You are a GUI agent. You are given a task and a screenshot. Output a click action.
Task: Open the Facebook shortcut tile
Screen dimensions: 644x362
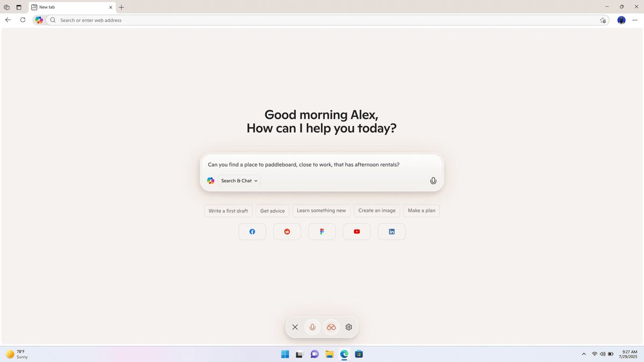pos(252,232)
